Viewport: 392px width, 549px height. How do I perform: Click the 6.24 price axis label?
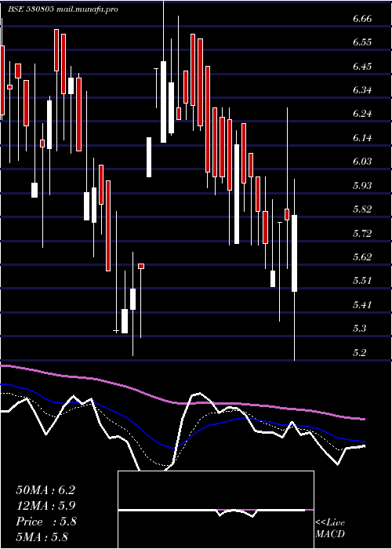(362, 114)
